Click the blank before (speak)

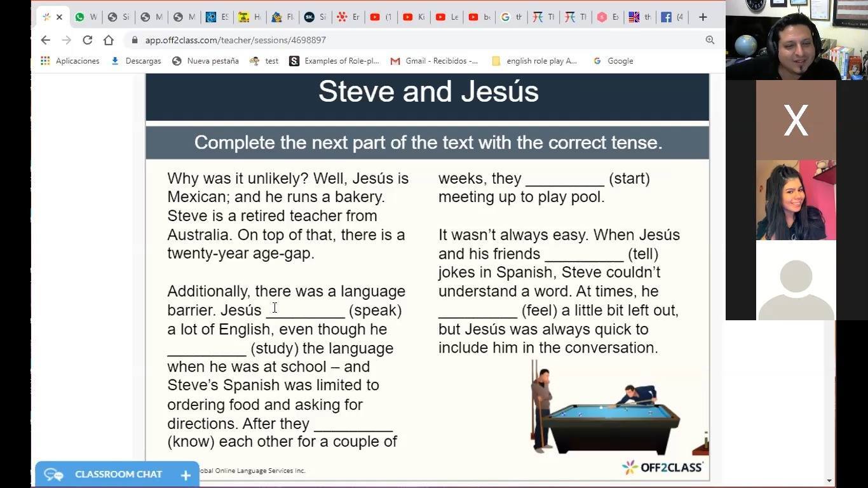pos(305,311)
